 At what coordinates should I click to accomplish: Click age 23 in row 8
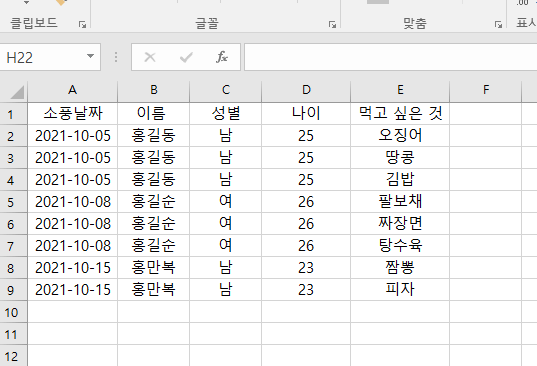click(x=306, y=267)
